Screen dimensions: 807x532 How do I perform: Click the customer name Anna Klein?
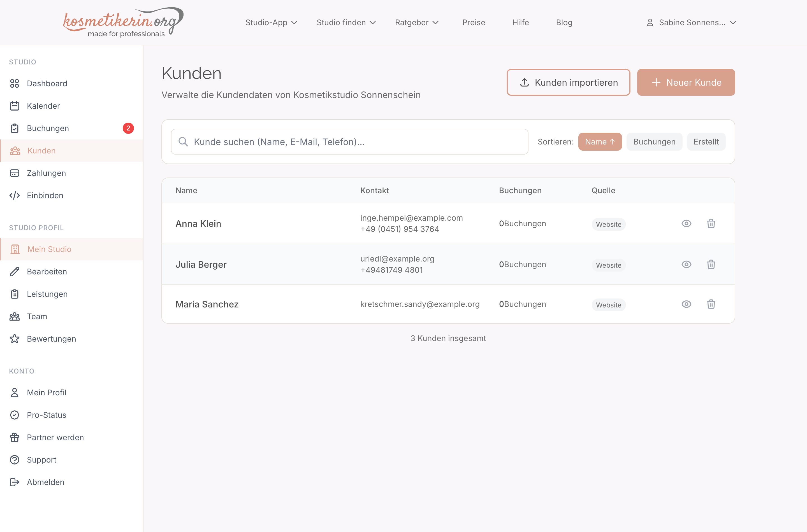coord(198,224)
